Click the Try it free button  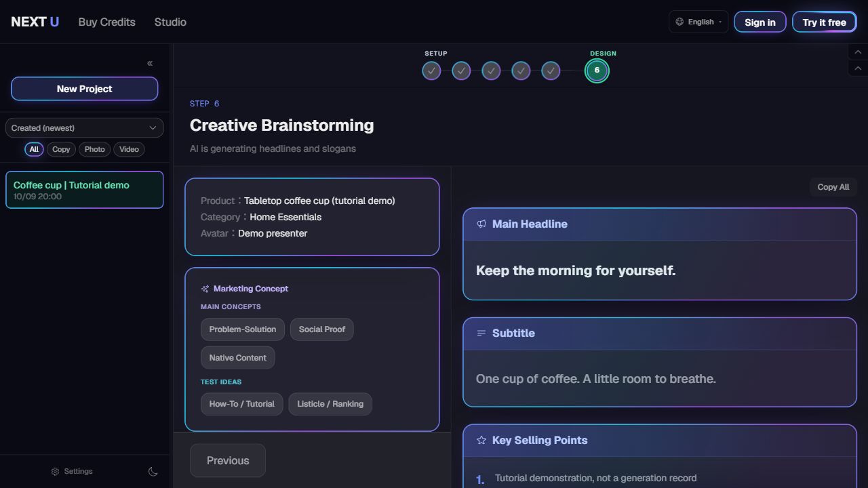825,22
